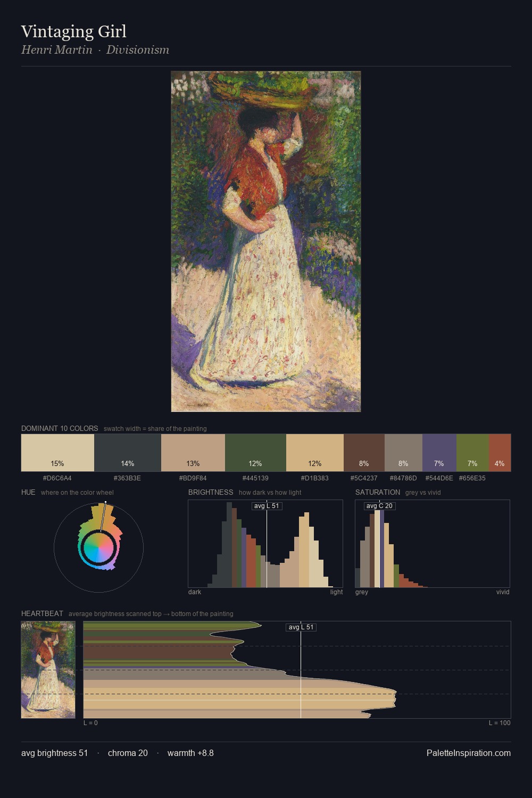This screenshot has height=798, width=532.
Task: Click hex code label '#544D6E'
Action: [439, 478]
